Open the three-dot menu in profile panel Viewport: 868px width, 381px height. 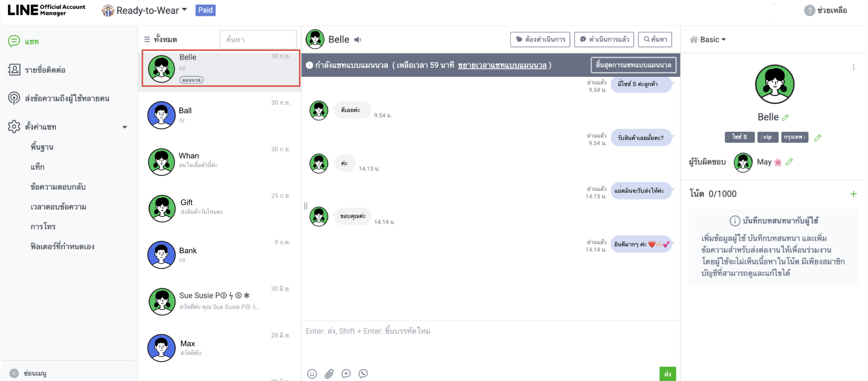tap(853, 67)
